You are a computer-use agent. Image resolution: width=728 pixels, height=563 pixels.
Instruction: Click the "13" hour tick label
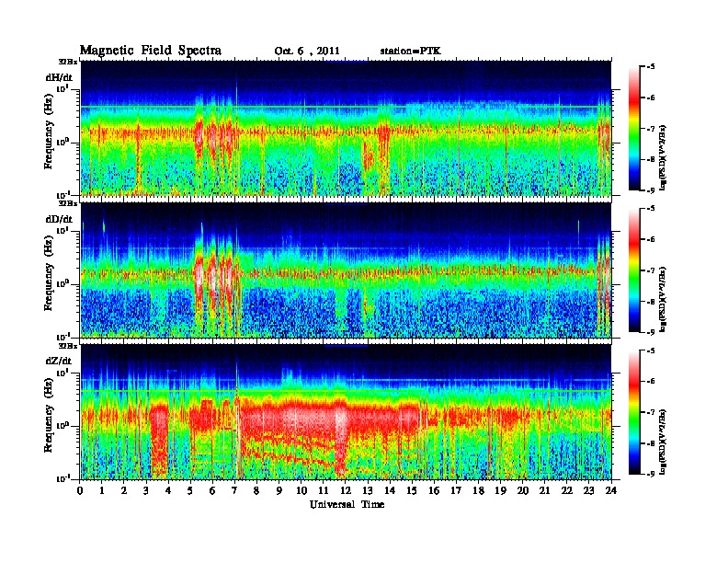tap(368, 491)
